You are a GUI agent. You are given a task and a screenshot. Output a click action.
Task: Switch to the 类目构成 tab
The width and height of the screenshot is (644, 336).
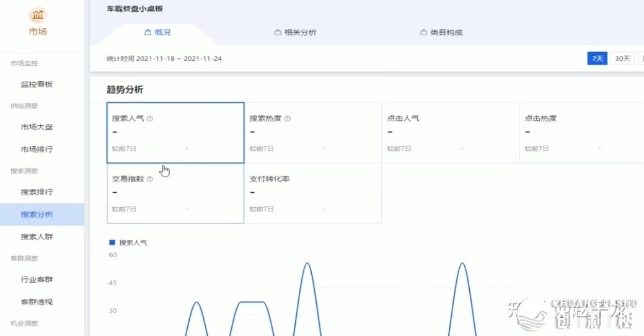coord(441,32)
